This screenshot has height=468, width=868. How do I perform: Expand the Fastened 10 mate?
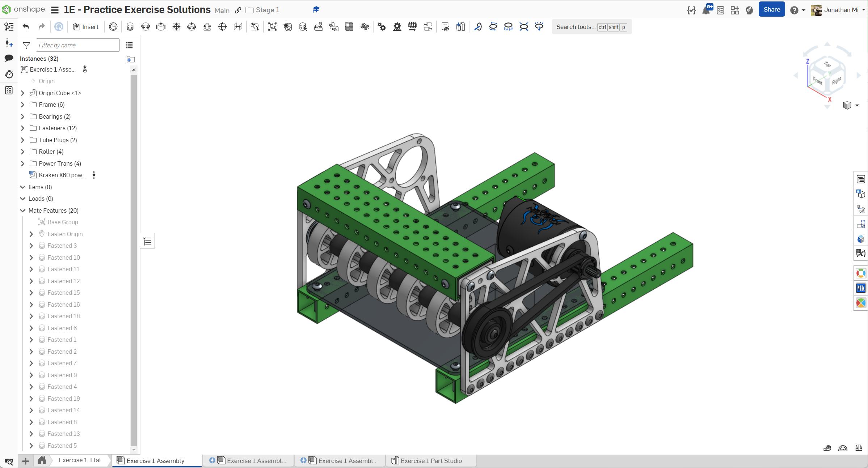pos(31,258)
